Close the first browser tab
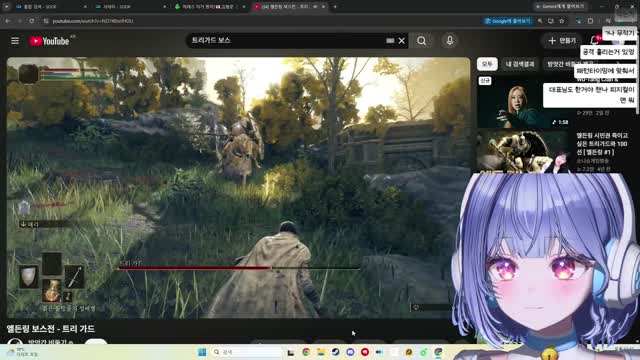The width and height of the screenshot is (640, 360). 85,7
